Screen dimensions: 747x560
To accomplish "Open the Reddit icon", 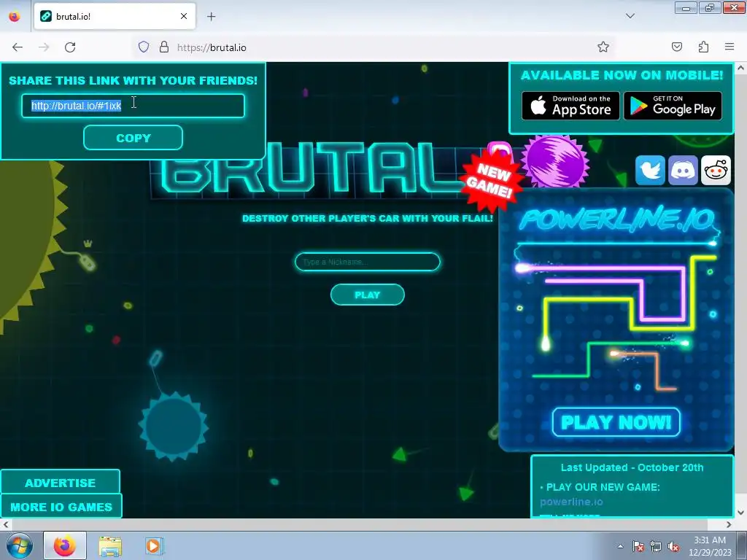I will click(x=716, y=170).
